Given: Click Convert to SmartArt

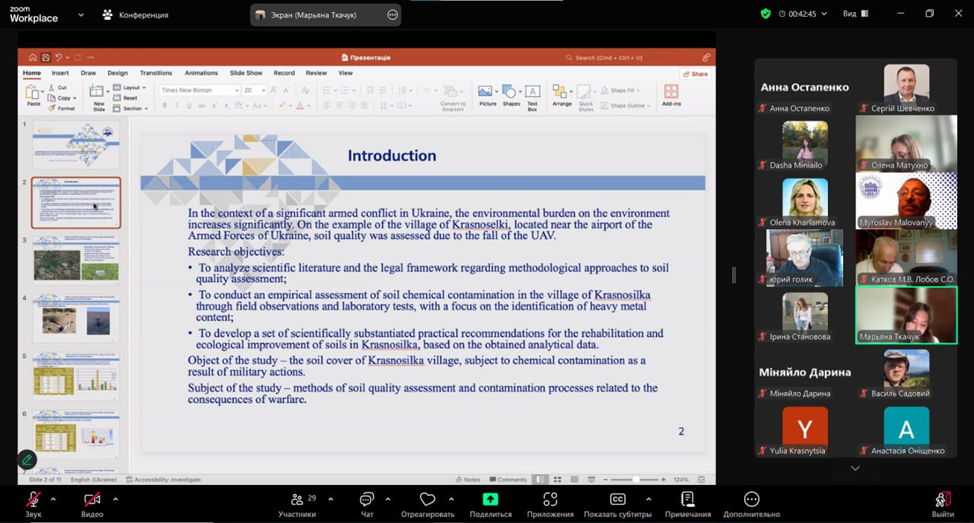Looking at the screenshot, I should pos(453,98).
